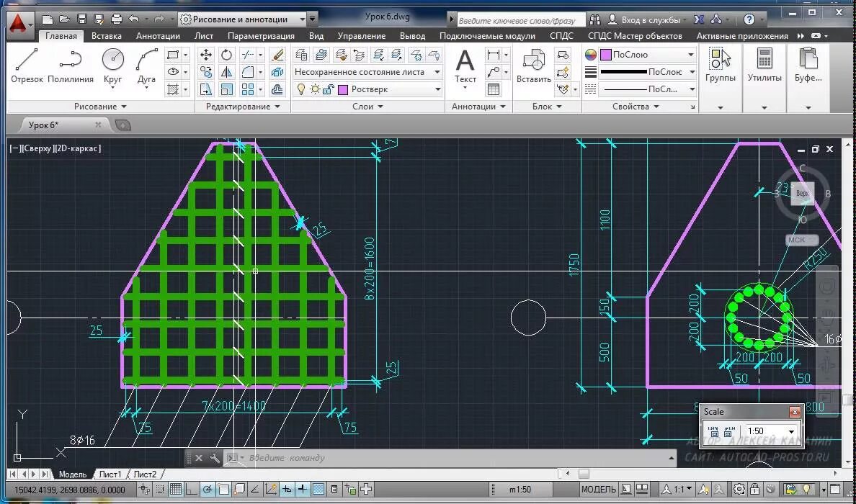Image resolution: width=856 pixels, height=504 pixels.
Task: Activate the Offset tool
Action: point(277,89)
